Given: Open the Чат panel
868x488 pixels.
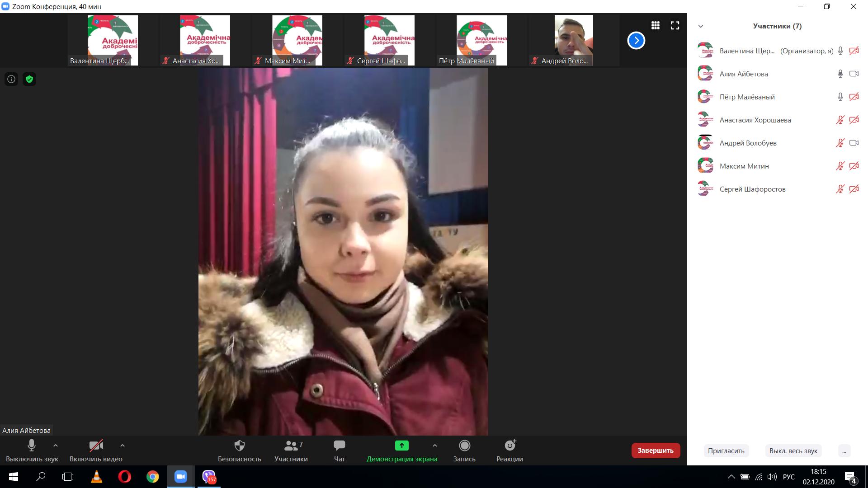Looking at the screenshot, I should point(339,450).
